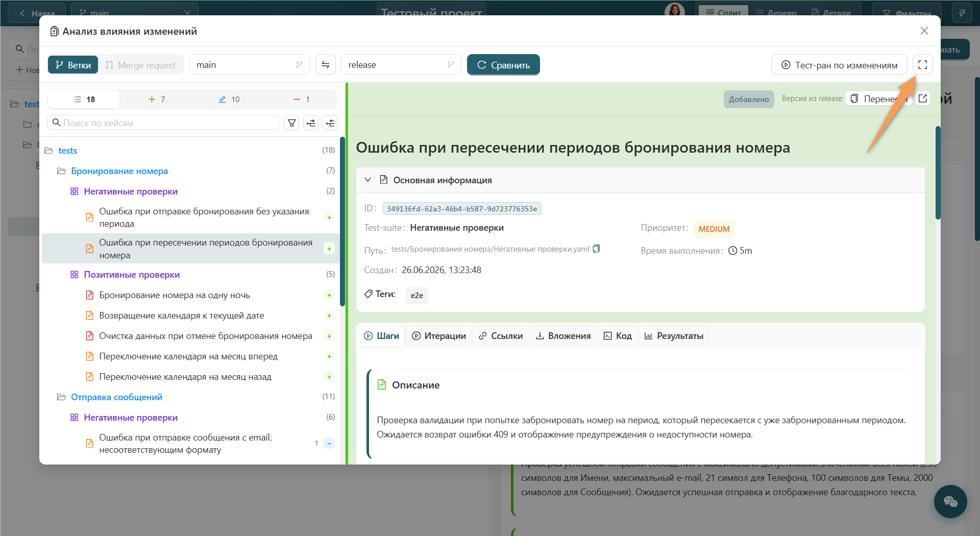
Task: Copy the test file path
Action: coord(596,249)
